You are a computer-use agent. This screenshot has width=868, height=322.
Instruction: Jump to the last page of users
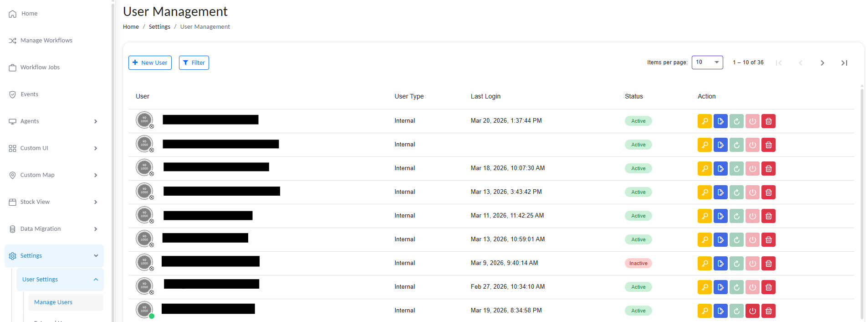pyautogui.click(x=844, y=63)
